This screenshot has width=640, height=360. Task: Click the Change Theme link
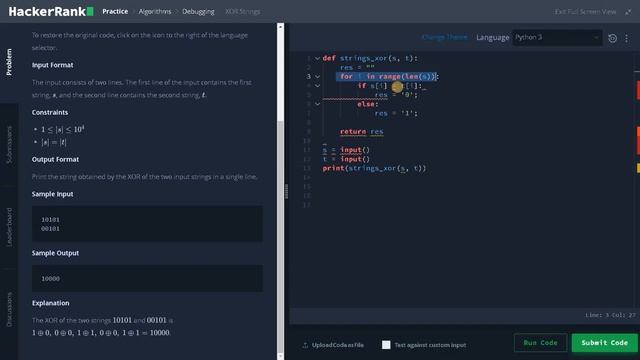(x=444, y=37)
